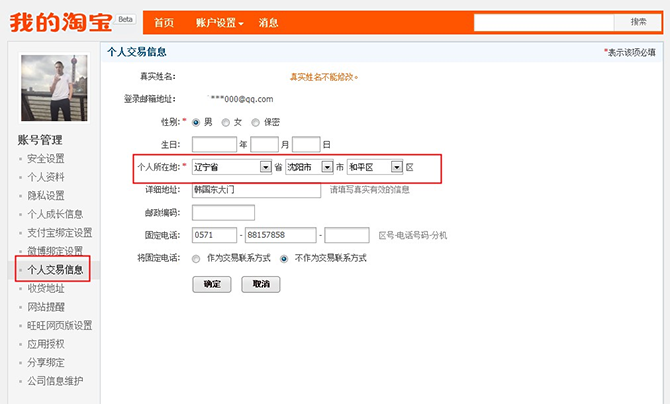Click the 搜索 button

(638, 22)
